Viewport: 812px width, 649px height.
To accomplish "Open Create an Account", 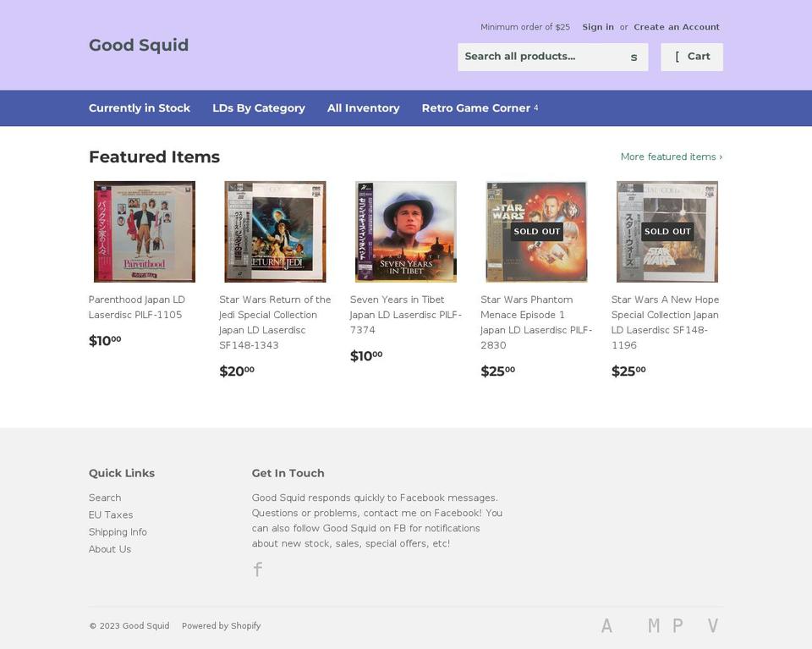I will pyautogui.click(x=677, y=26).
